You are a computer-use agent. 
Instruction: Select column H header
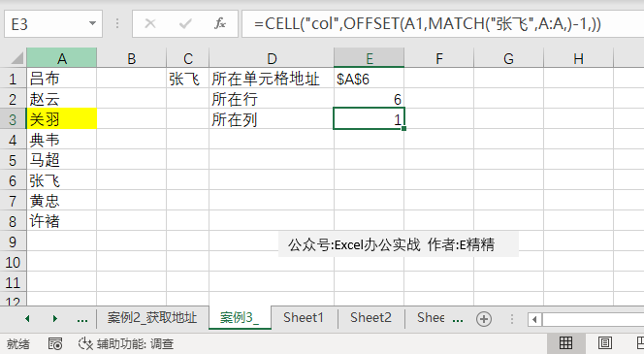(578, 58)
